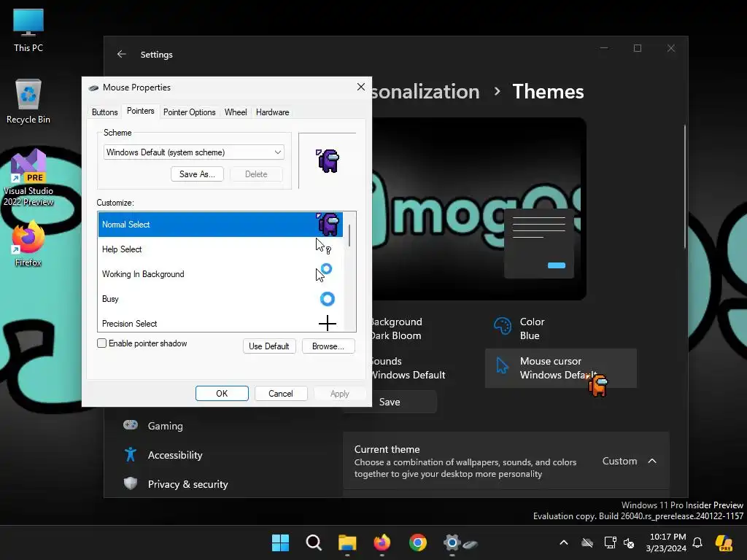Switch to the Buttons tab
The width and height of the screenshot is (747, 560).
[x=104, y=112]
